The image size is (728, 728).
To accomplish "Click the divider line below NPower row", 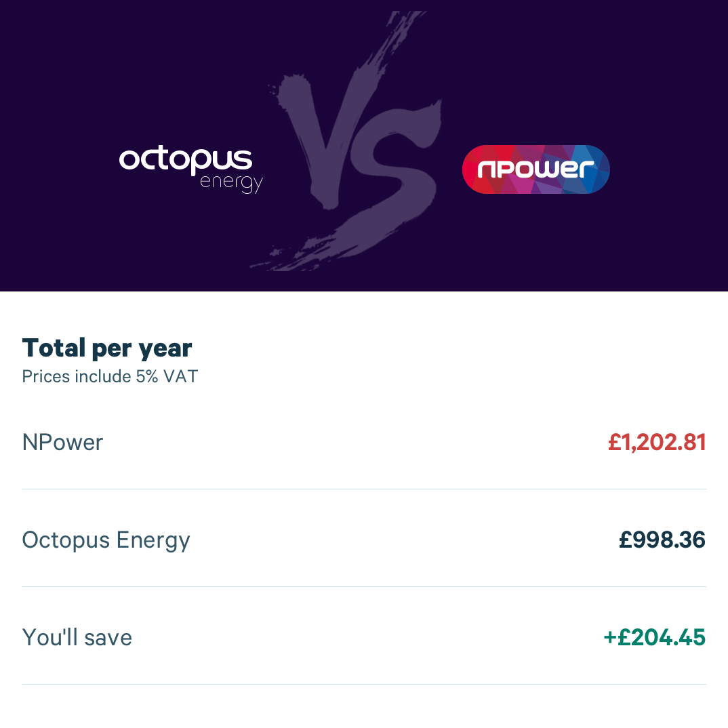I will [364, 489].
